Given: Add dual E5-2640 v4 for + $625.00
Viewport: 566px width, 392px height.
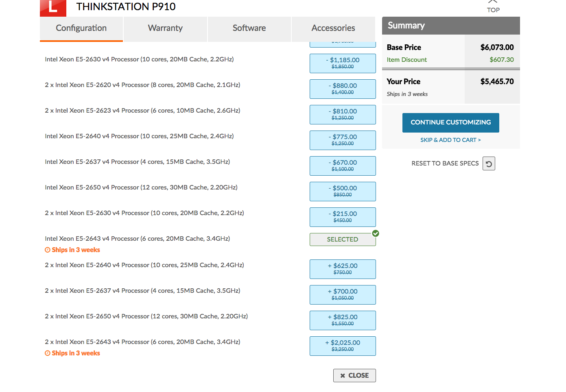Looking at the screenshot, I should pyautogui.click(x=343, y=269).
